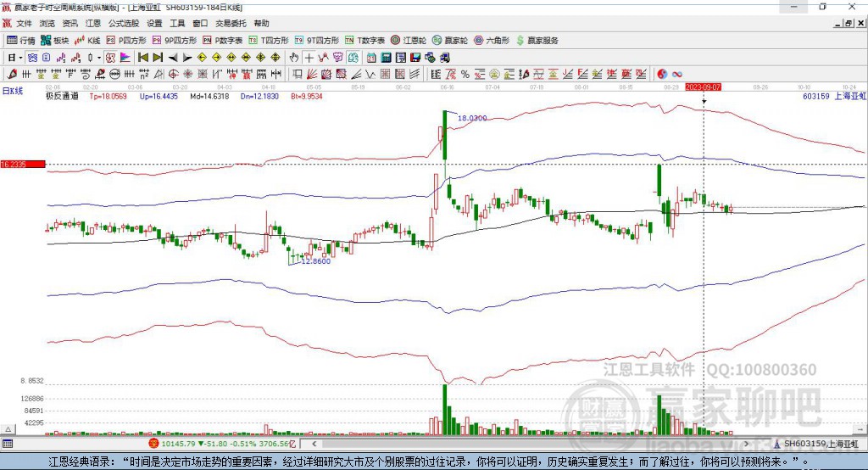Open the 交易委托 menu

tap(231, 23)
